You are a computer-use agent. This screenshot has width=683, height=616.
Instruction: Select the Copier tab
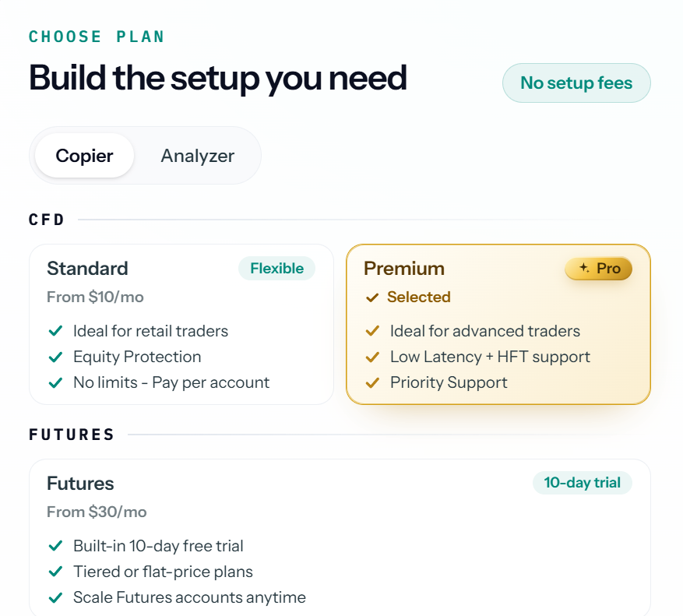click(84, 156)
